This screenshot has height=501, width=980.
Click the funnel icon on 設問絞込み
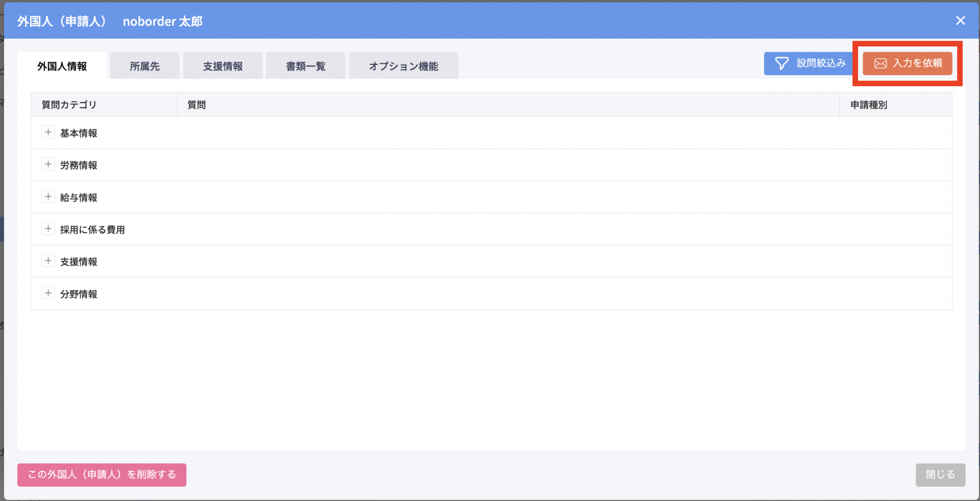coord(781,63)
